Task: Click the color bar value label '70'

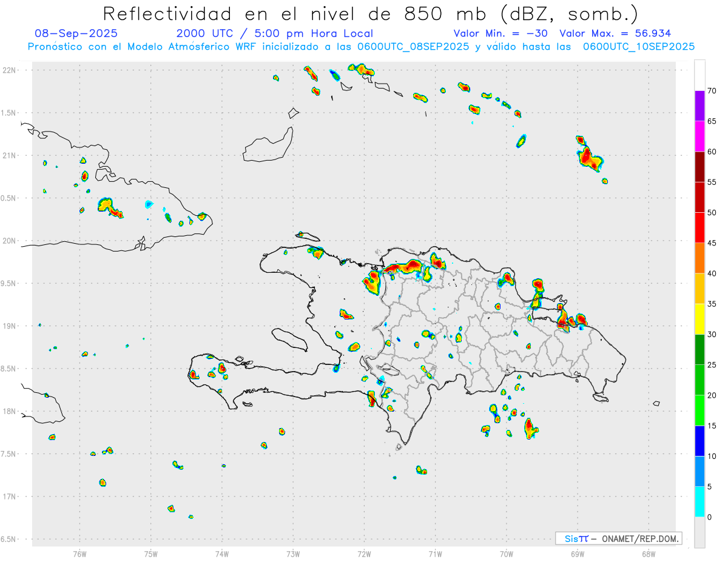Action: click(712, 91)
